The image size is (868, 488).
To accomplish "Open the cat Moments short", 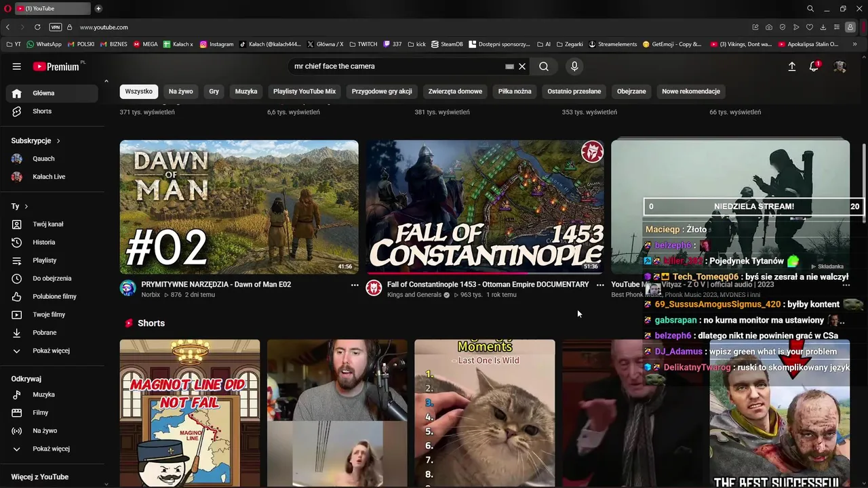I will coord(485,413).
